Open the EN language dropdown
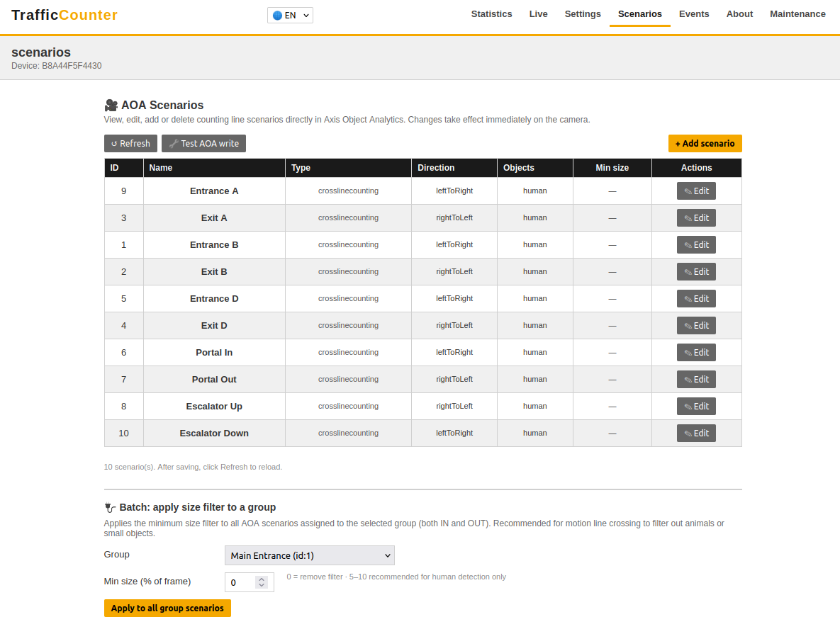 tap(290, 15)
